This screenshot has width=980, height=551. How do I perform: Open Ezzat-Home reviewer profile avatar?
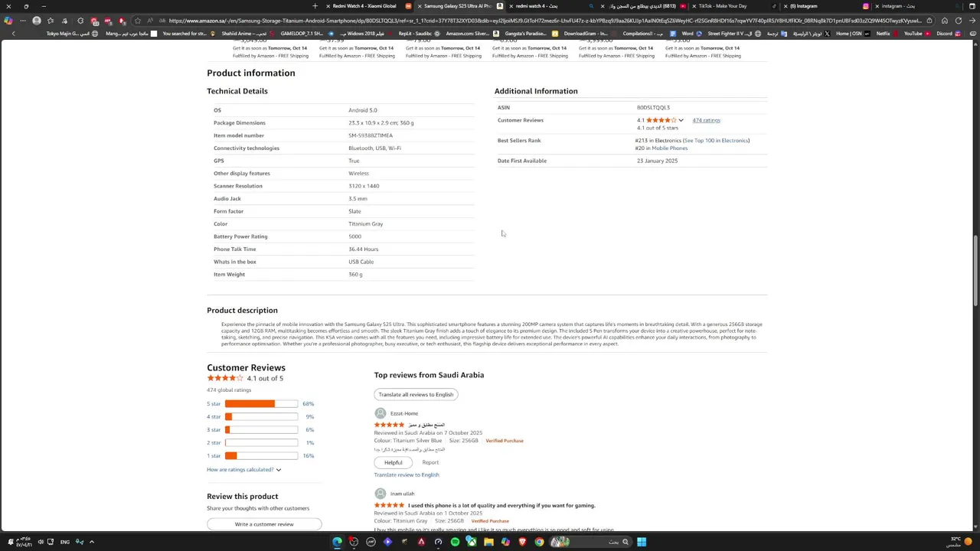(380, 413)
